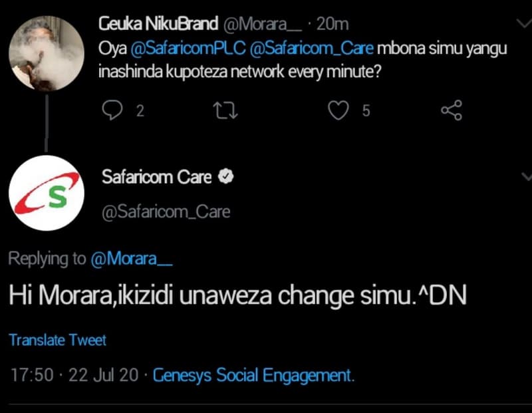The height and width of the screenshot is (413, 532).
Task: Click the like heart icon
Action: 338,111
